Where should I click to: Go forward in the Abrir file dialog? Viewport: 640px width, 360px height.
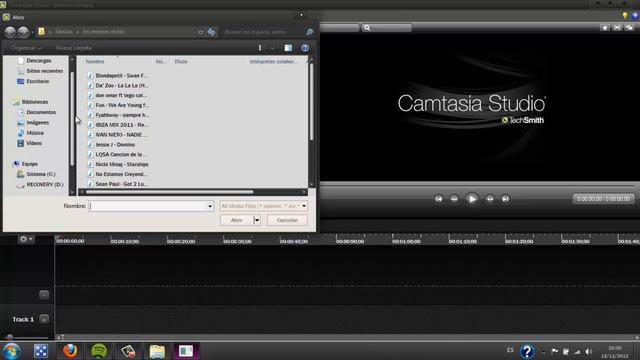(24, 32)
